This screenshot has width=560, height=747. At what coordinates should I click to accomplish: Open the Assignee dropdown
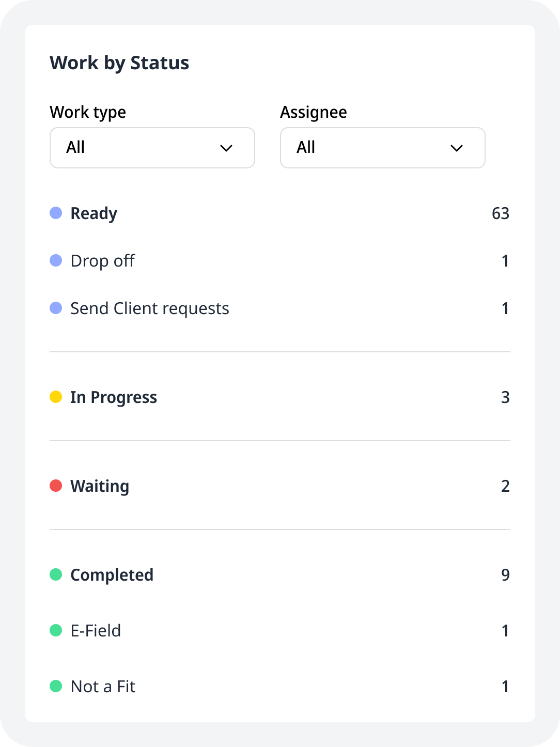(x=383, y=148)
